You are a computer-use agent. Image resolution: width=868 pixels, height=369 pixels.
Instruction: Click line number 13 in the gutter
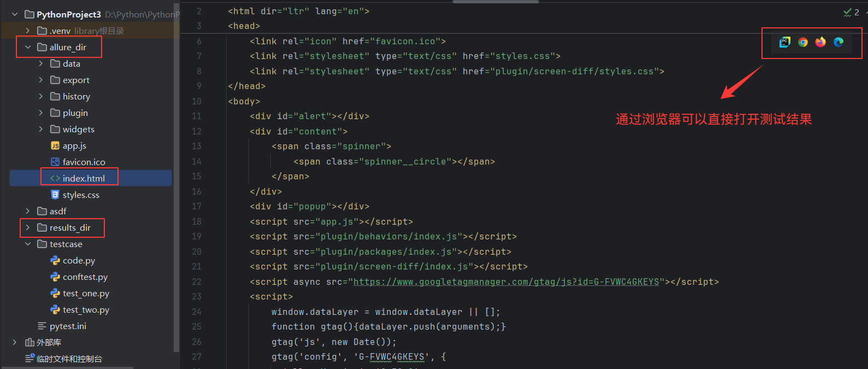(x=196, y=146)
